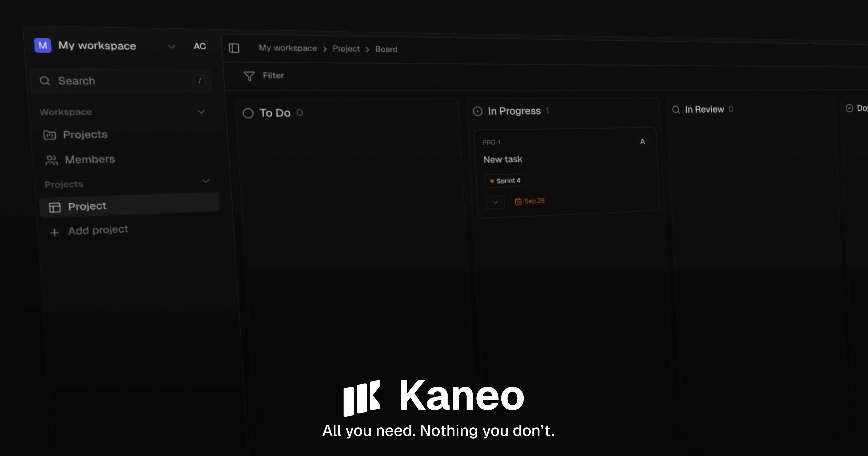Click the search magnifier icon
Image resolution: width=868 pixels, height=456 pixels.
pyautogui.click(x=45, y=81)
